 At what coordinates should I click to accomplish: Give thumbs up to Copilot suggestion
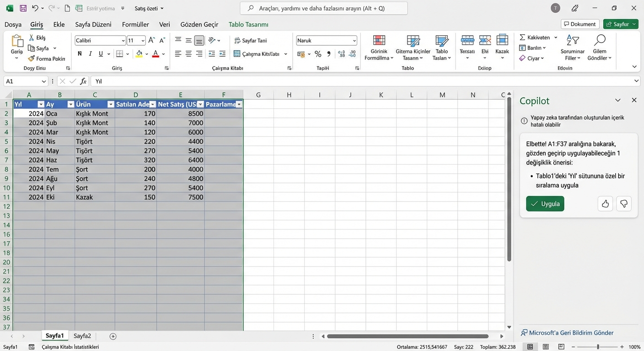coord(605,204)
